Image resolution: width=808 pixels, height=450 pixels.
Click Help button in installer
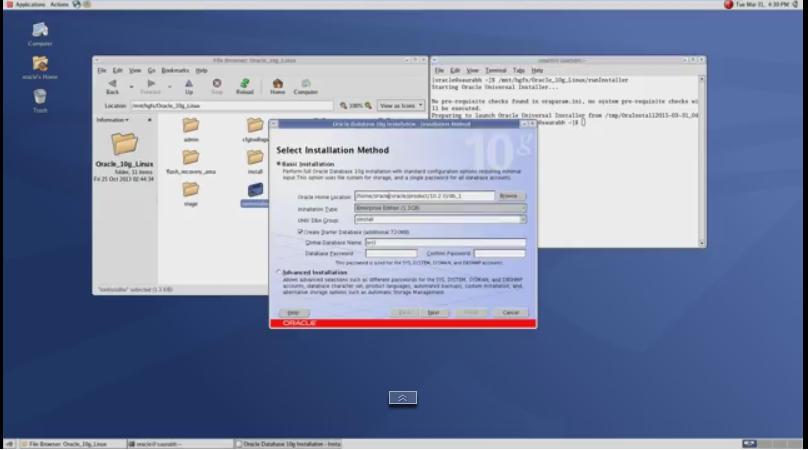pos(293,313)
